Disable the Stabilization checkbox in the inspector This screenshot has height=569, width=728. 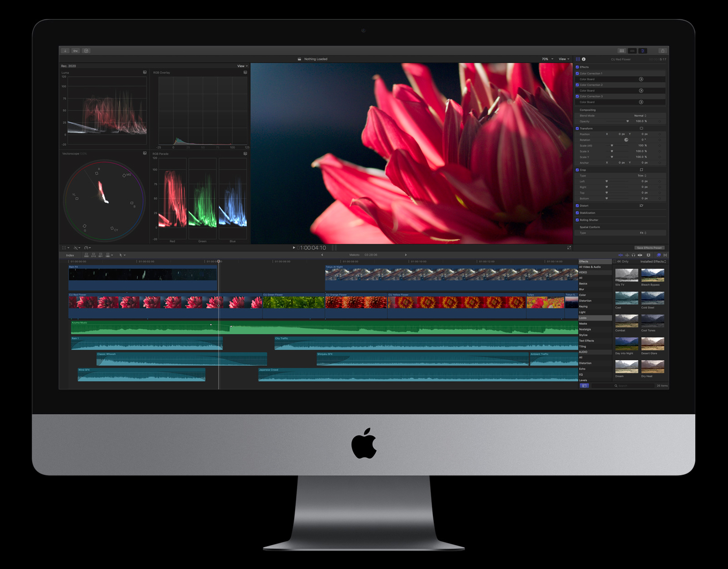coord(578,213)
